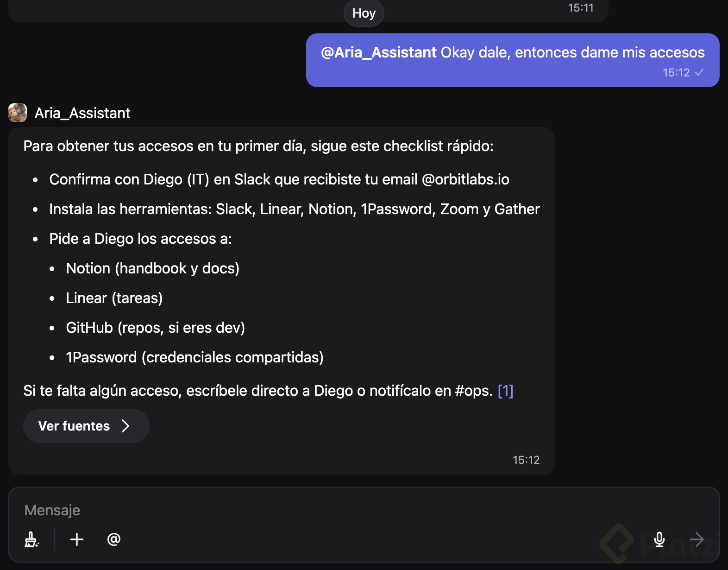Screen dimensions: 728x570
Task: Click the broom clear-chat icon
Action: [31, 539]
